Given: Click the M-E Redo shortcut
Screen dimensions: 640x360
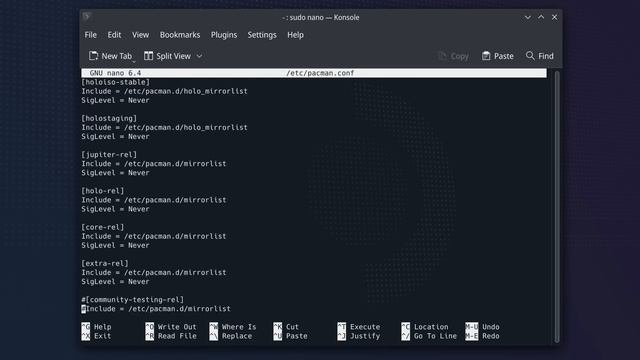Looking at the screenshot, I should tap(482, 336).
